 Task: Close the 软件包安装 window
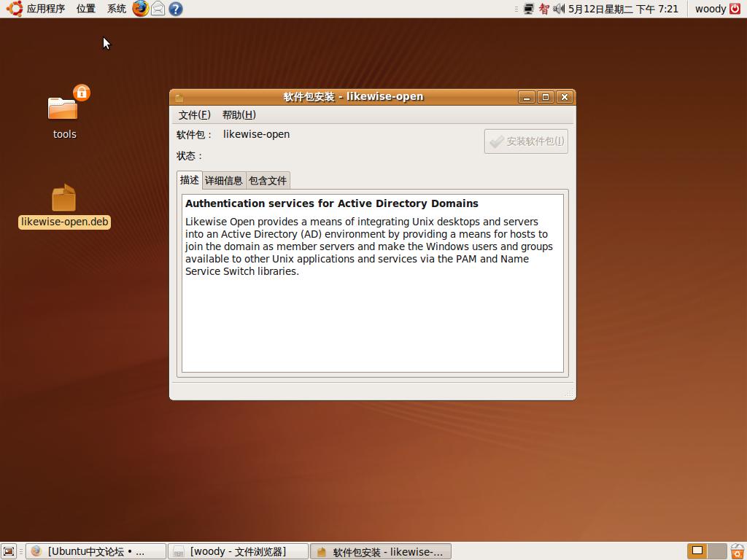coord(565,97)
